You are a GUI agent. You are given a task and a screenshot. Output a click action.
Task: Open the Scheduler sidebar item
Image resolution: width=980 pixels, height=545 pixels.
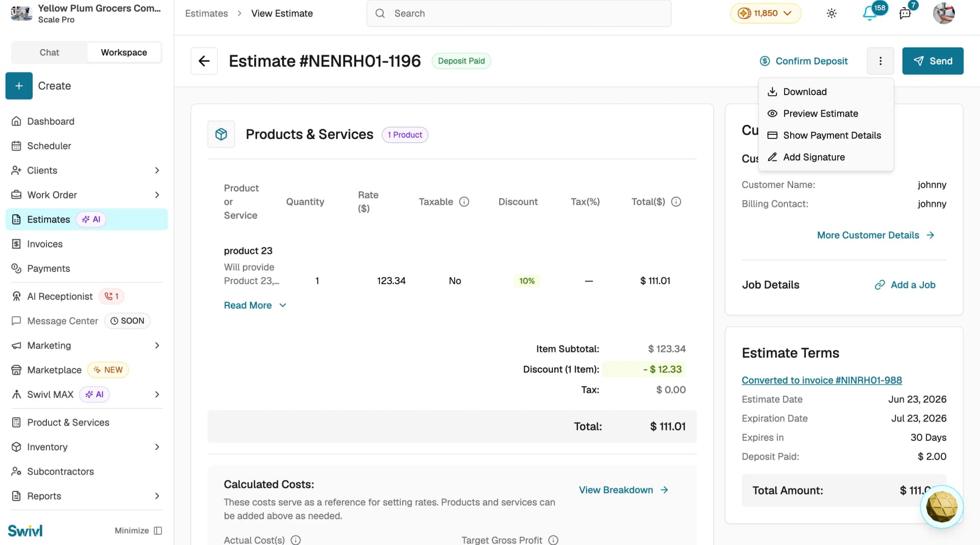(x=87, y=146)
